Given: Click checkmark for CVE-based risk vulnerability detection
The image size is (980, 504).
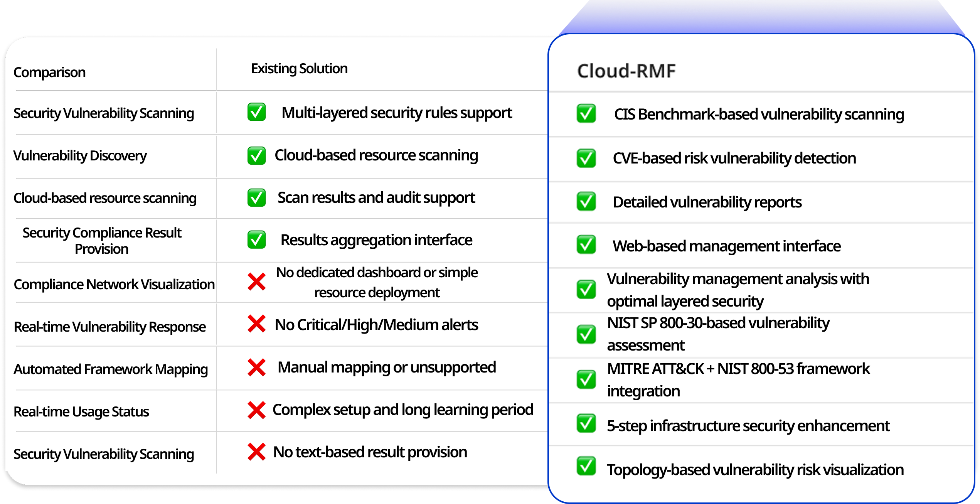Looking at the screenshot, I should [x=586, y=158].
